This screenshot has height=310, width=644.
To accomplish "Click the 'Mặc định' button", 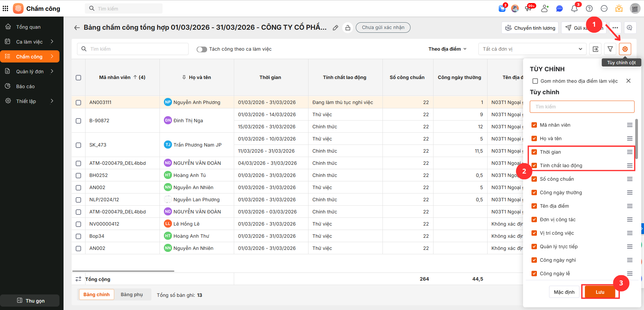I will [x=564, y=292].
